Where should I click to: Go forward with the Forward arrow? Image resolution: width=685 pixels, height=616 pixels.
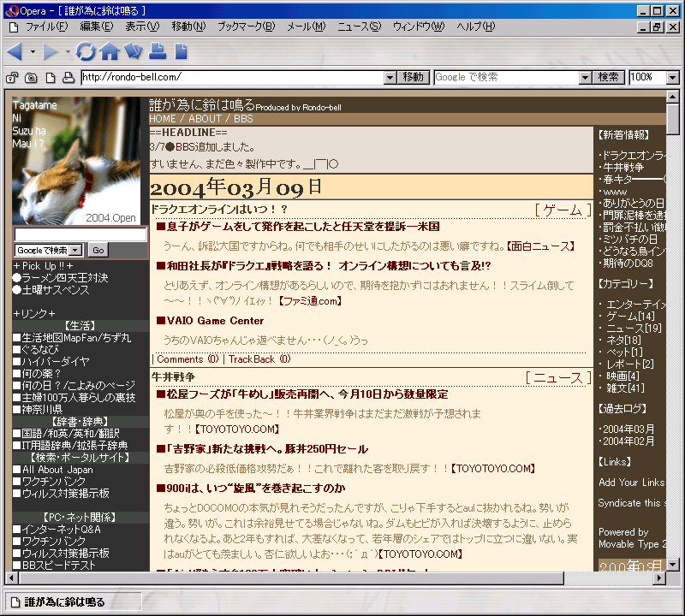pyautogui.click(x=51, y=52)
